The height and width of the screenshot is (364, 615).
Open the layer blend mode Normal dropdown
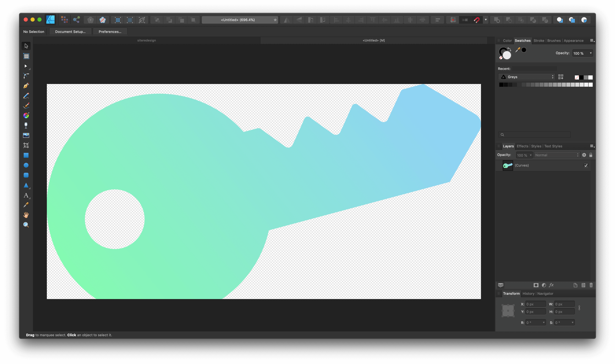[556, 155]
